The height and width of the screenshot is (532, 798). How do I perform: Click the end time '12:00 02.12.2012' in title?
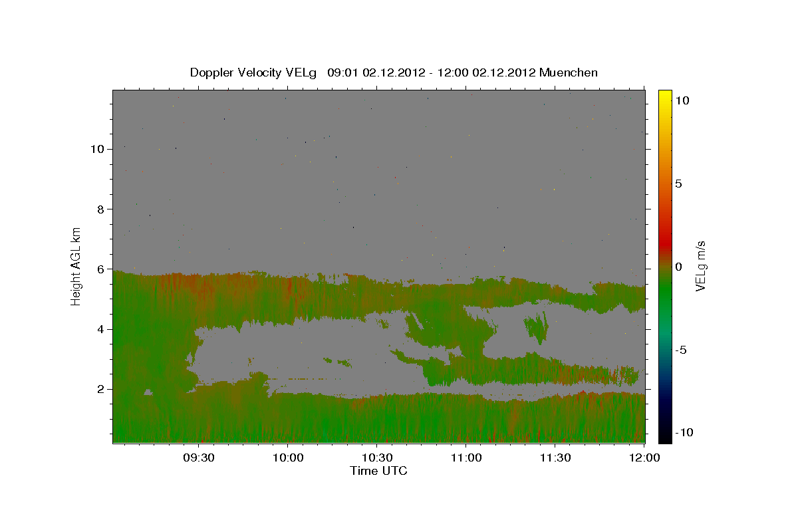(488, 72)
